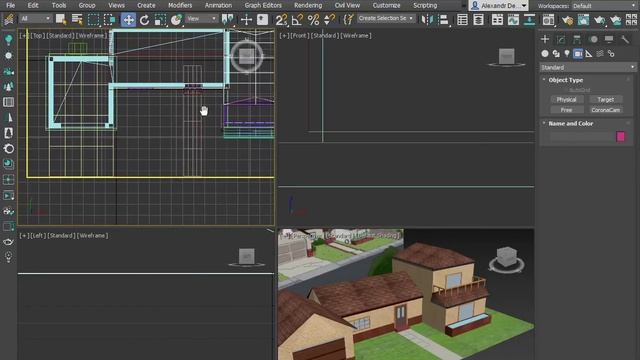This screenshot has height=360, width=640.
Task: Toggle Angle Snap
Action: [x=297, y=19]
